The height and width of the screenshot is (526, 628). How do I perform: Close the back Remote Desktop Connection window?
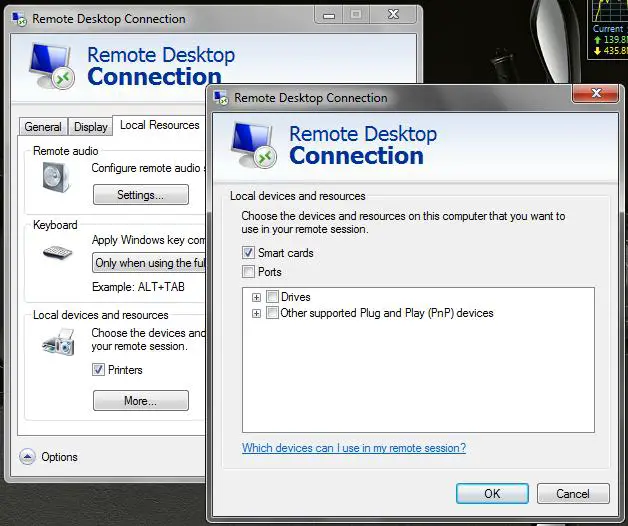[x=393, y=15]
